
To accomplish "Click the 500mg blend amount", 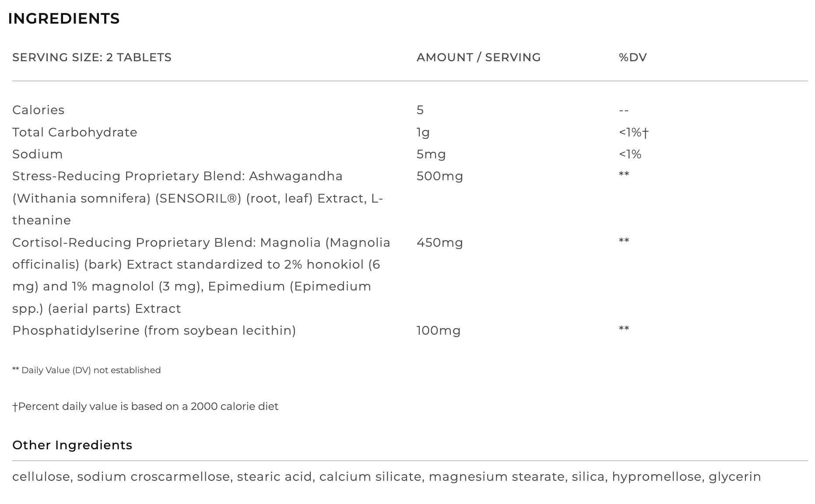I will click(x=440, y=176).
